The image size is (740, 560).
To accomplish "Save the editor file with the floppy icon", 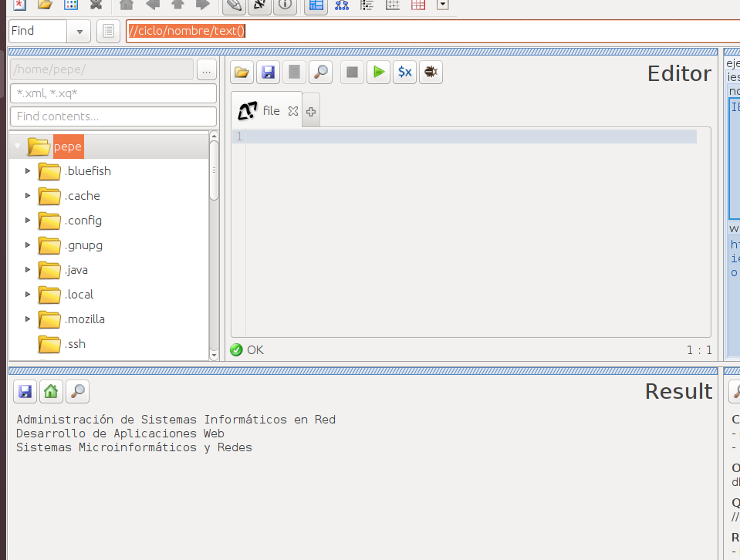I will tap(268, 73).
